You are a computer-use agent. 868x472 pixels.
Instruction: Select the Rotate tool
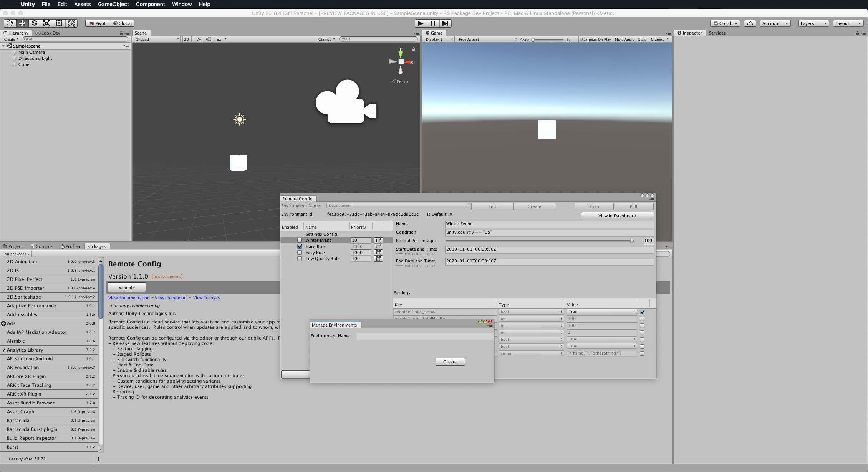coord(34,23)
